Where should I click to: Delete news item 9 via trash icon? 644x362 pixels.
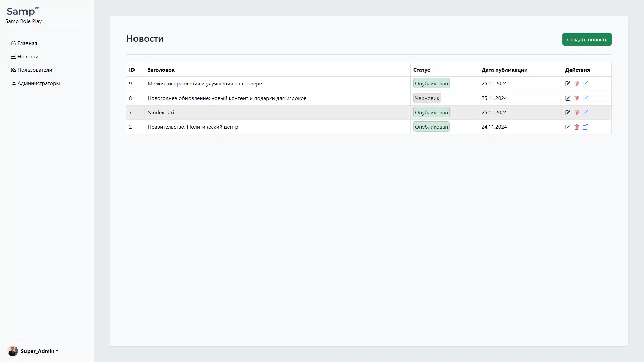(576, 84)
